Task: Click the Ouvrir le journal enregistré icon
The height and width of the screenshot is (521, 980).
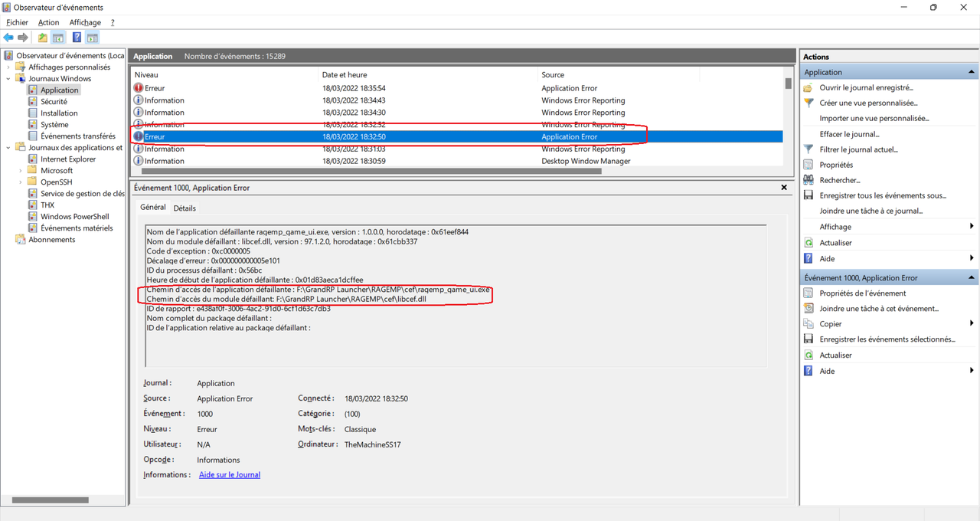Action: pos(808,87)
